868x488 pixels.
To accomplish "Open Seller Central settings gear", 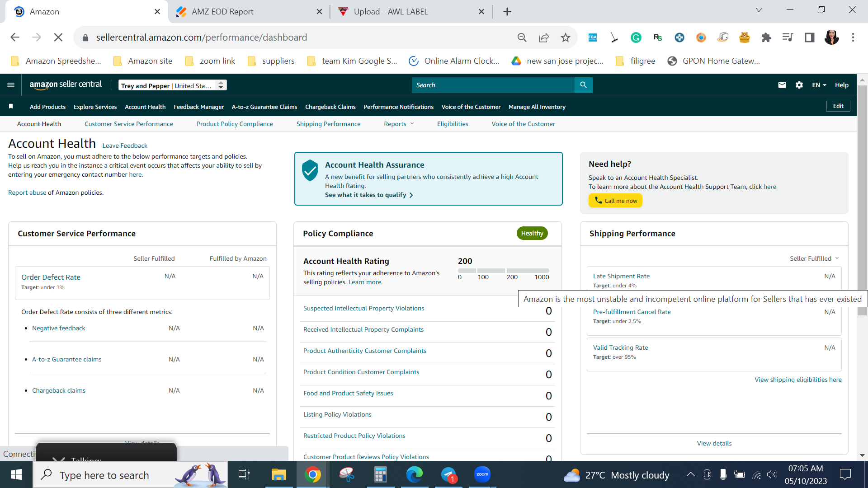I will click(x=799, y=85).
